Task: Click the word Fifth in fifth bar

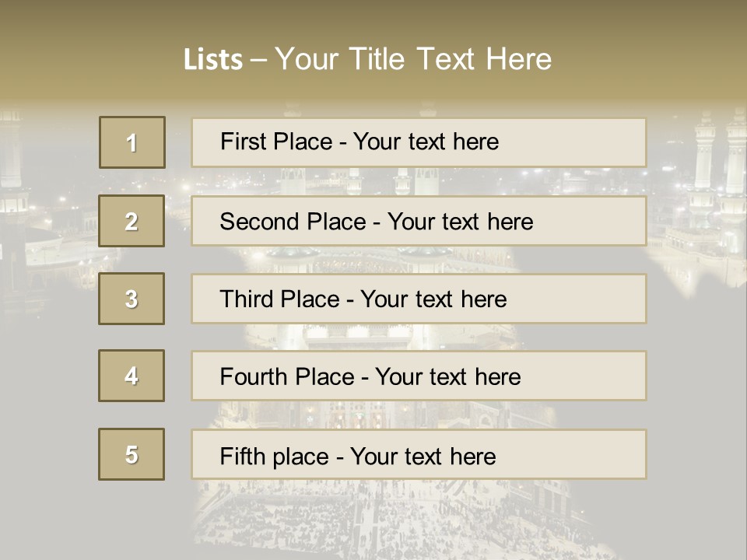Action: [241, 457]
